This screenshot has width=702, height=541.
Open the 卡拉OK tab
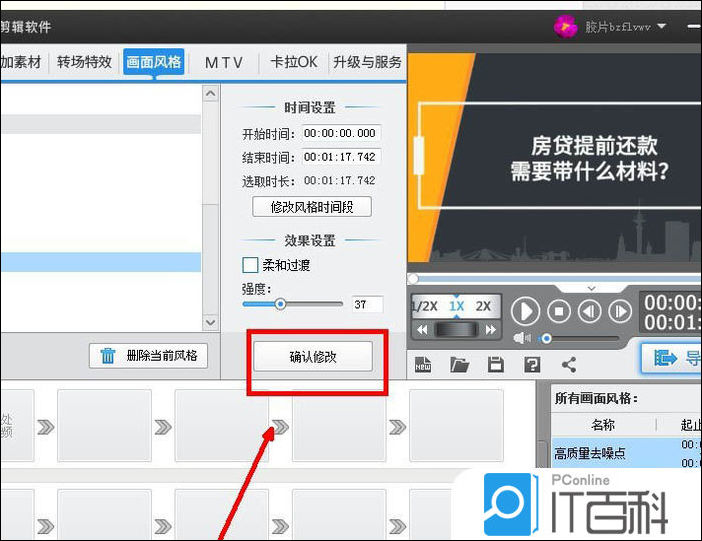(x=294, y=62)
